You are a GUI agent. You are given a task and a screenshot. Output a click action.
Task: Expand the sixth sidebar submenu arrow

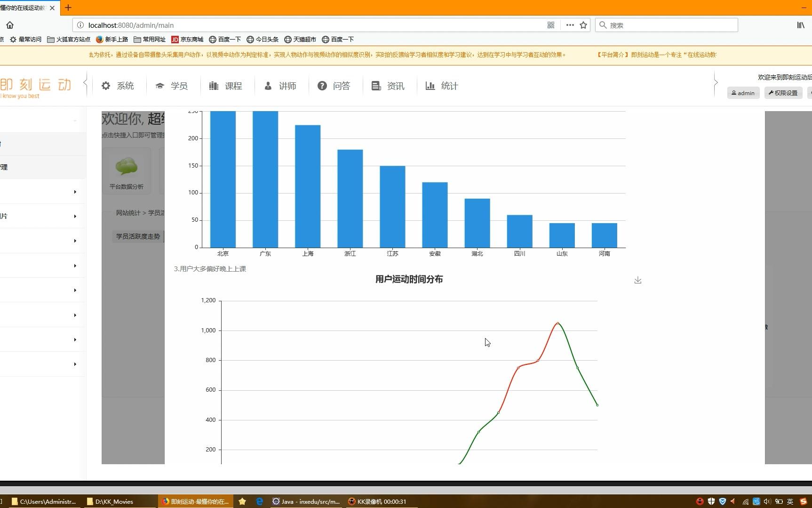point(75,315)
